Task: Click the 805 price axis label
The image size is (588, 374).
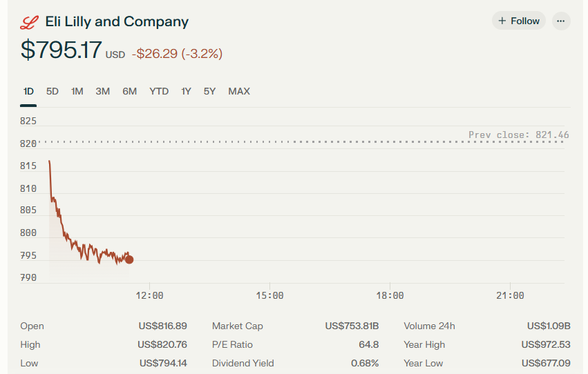Action: pyautogui.click(x=28, y=210)
